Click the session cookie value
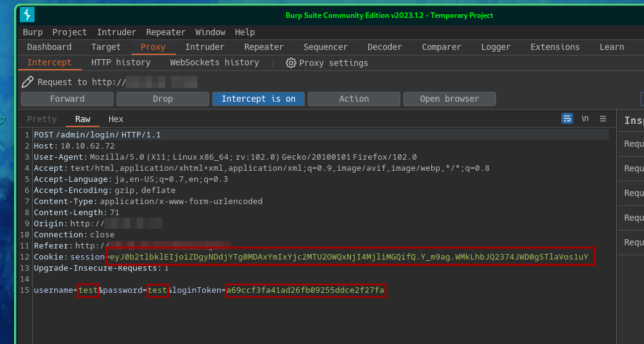The image size is (644, 344). point(350,256)
